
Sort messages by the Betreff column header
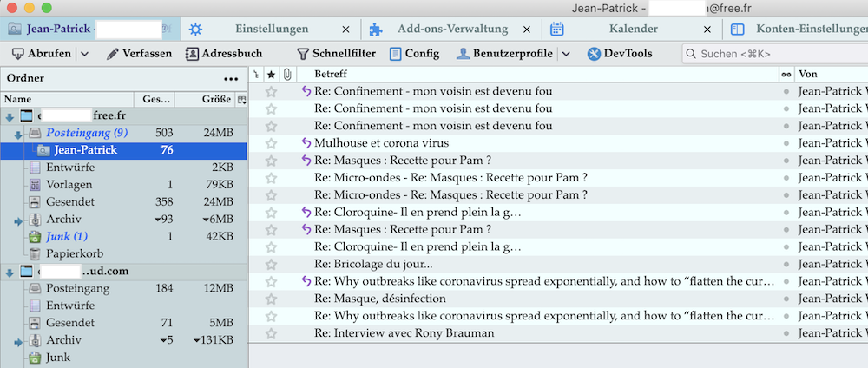pos(538,75)
